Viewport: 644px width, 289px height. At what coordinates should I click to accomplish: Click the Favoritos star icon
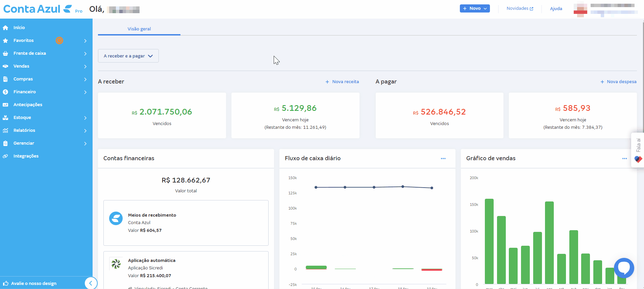[x=5, y=41]
